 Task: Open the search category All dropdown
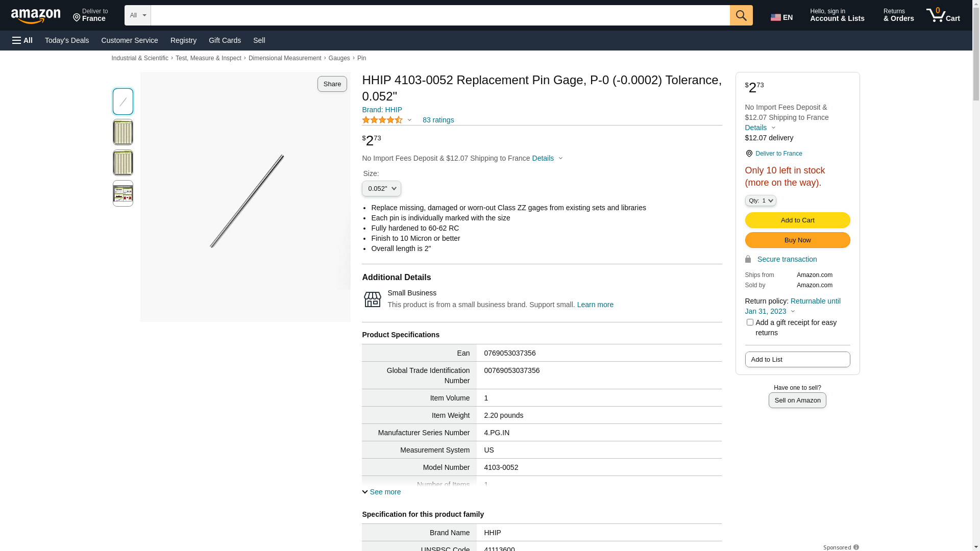138,15
